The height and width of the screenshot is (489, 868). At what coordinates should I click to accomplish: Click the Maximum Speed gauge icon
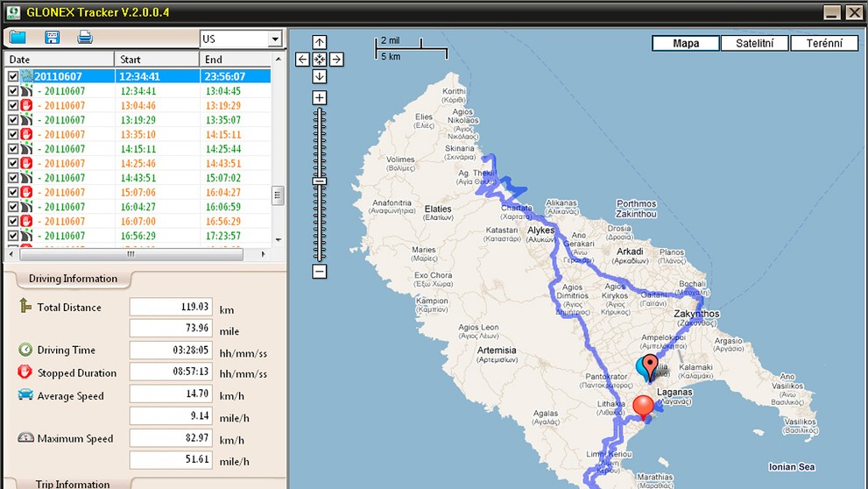[26, 437]
